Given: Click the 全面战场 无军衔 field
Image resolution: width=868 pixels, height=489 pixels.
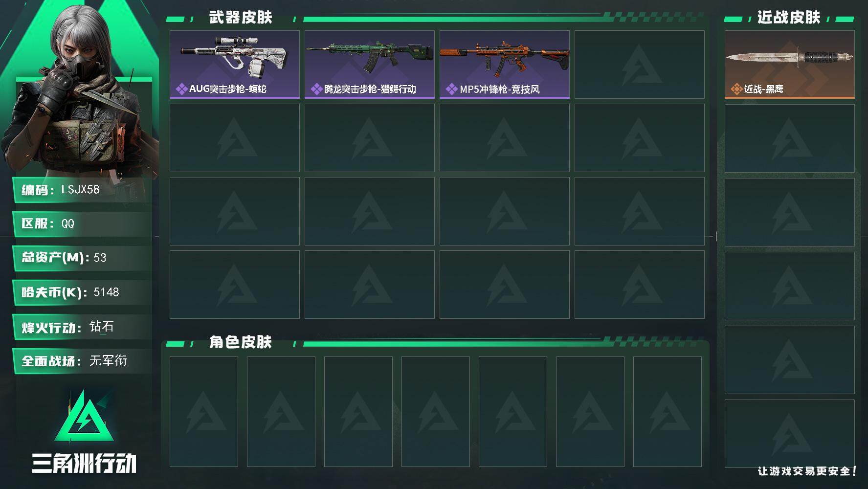Looking at the screenshot, I should pyautogui.click(x=82, y=361).
